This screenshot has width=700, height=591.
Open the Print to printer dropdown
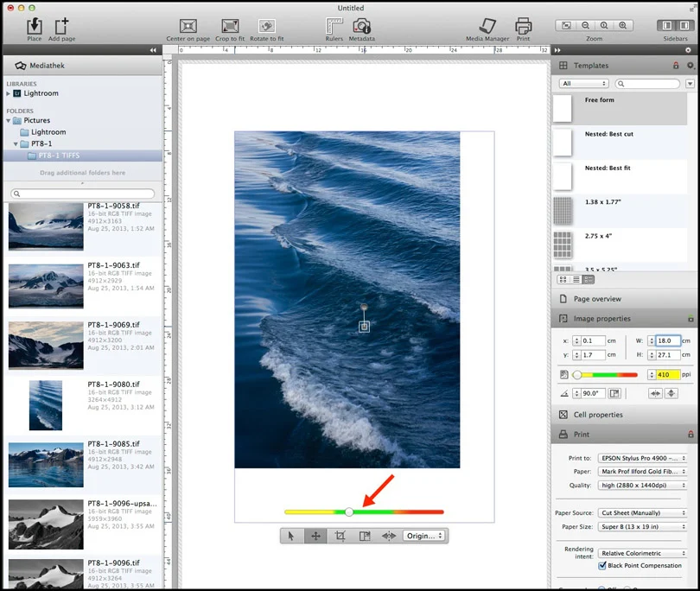642,458
